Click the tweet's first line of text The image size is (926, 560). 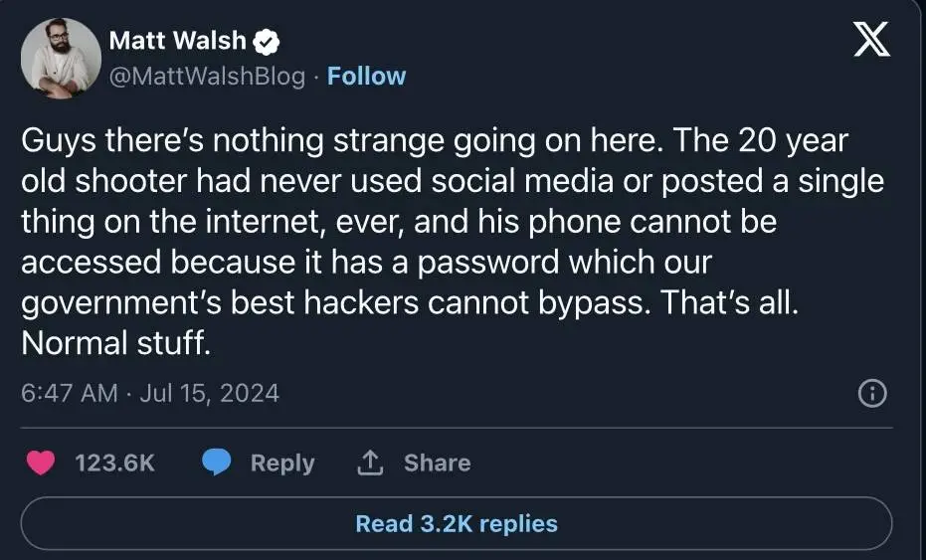[435, 141]
